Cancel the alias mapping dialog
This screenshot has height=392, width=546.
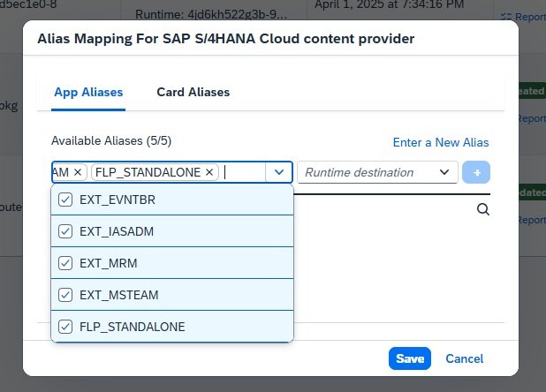(x=465, y=358)
